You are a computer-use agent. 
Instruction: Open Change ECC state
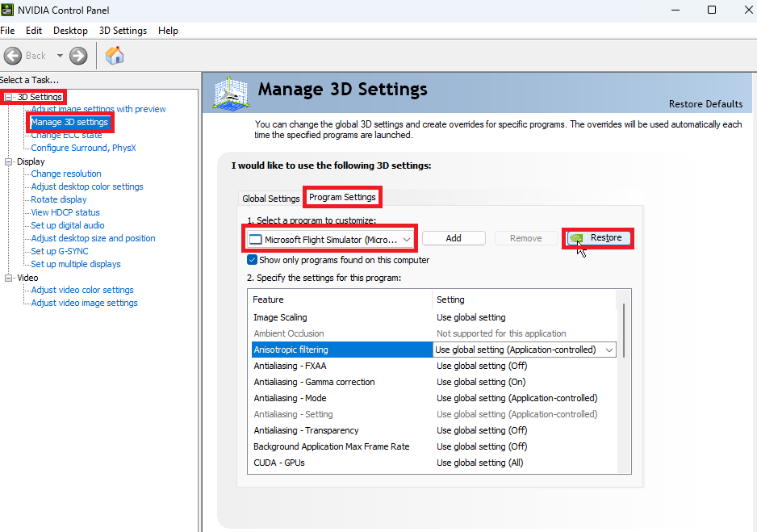67,135
